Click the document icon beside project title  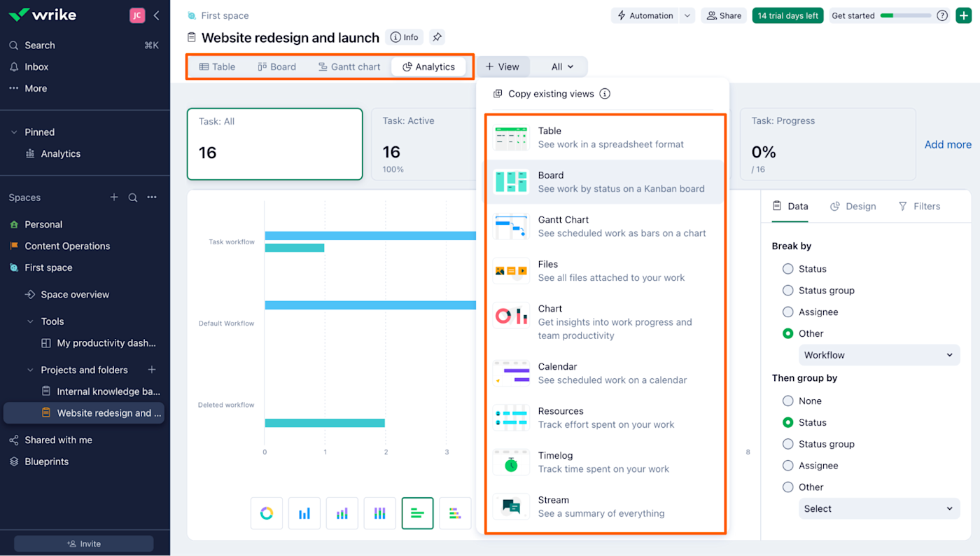click(x=192, y=37)
